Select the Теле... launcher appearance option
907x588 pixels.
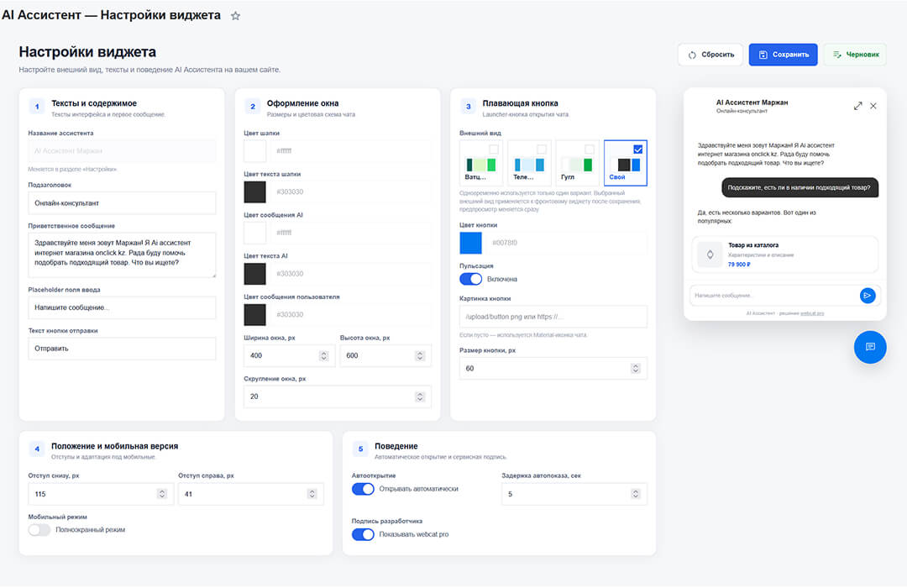pyautogui.click(x=529, y=163)
